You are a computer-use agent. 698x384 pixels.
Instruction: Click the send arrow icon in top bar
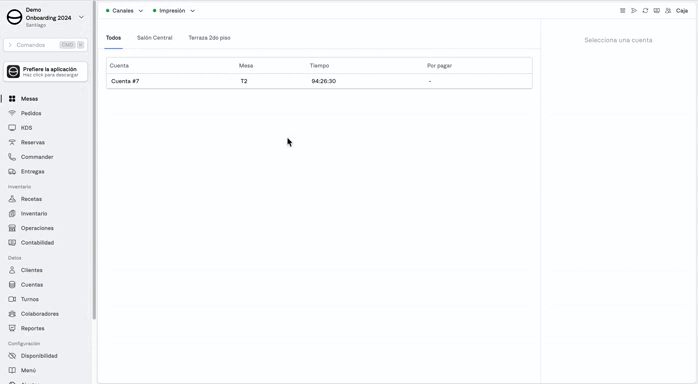click(x=634, y=11)
